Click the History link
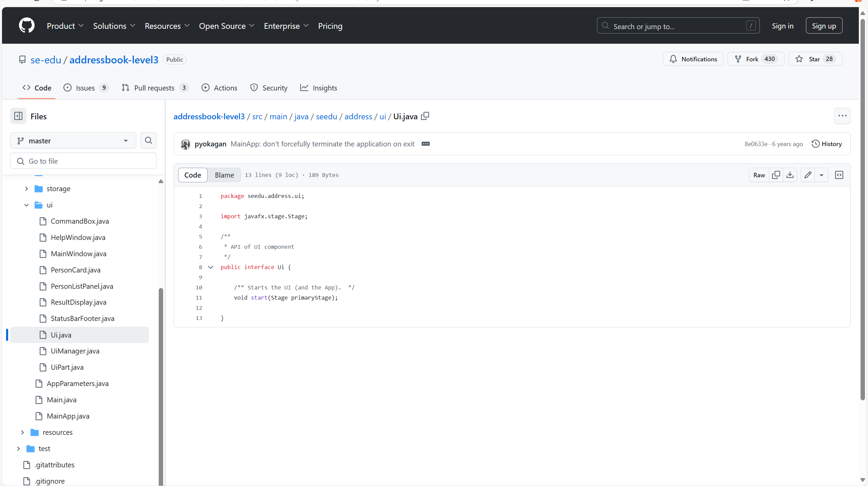This screenshot has width=868, height=486. coord(827,144)
